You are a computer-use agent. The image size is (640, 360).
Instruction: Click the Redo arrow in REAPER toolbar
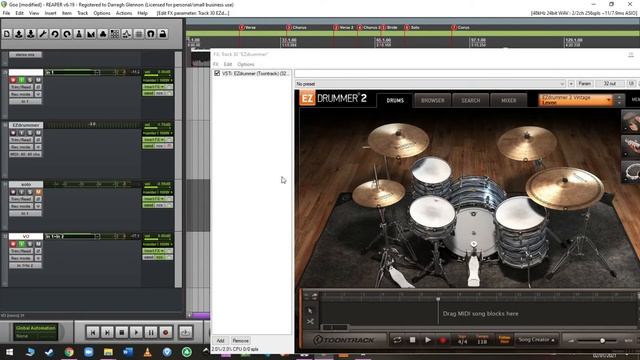(x=67, y=34)
